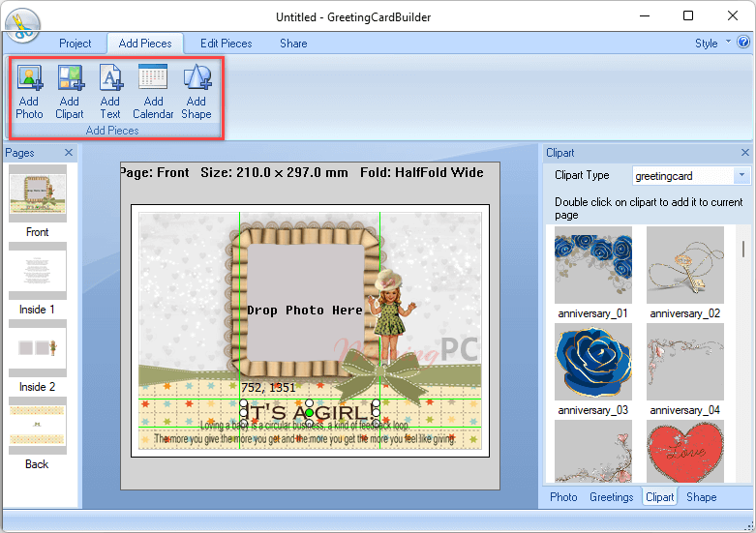Screen dimensions: 756x533
Task: Go to the Share ribbon tab
Action: 293,44
